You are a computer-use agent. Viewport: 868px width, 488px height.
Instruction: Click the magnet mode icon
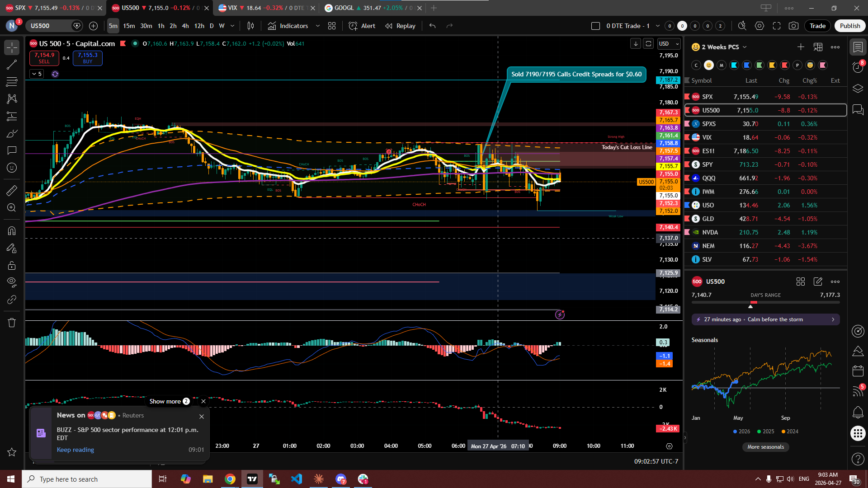click(12, 231)
